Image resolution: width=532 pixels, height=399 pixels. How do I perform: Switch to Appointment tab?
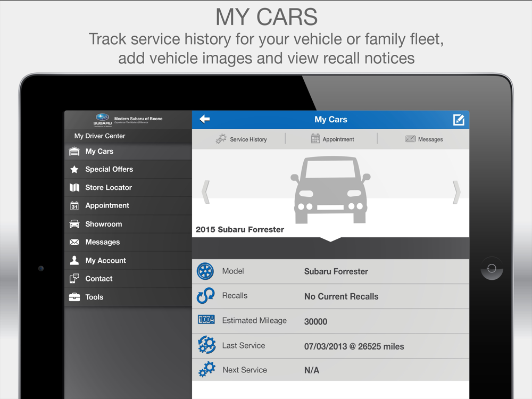[332, 139]
